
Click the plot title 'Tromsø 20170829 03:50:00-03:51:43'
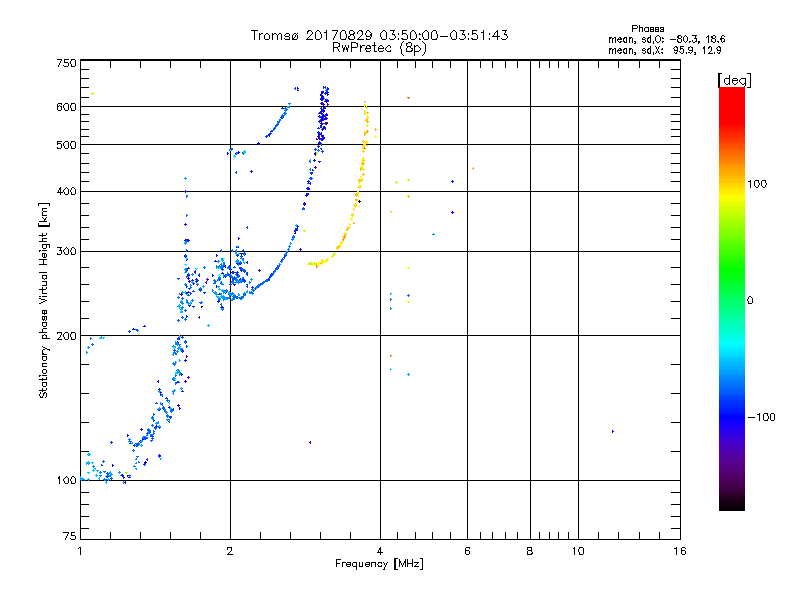click(x=379, y=35)
